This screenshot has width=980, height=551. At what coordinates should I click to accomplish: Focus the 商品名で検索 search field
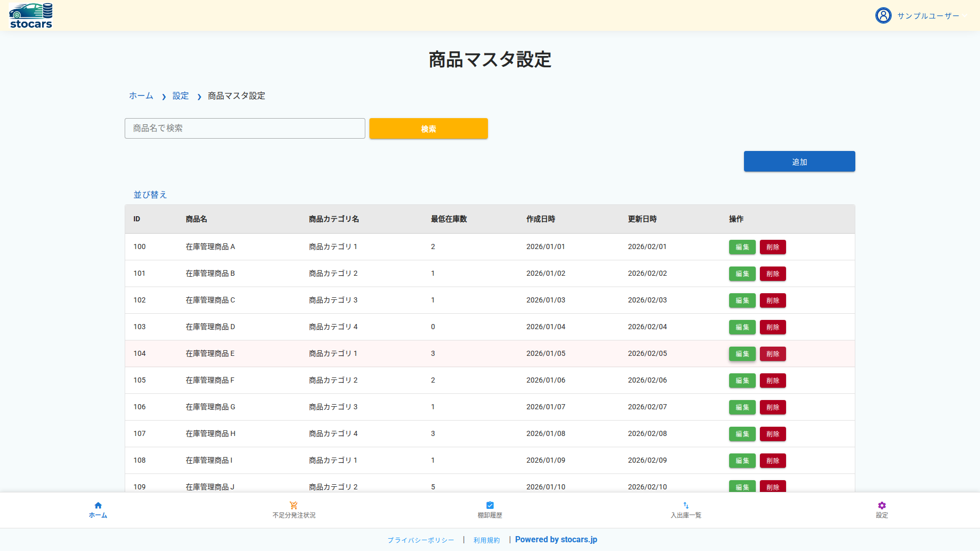245,128
